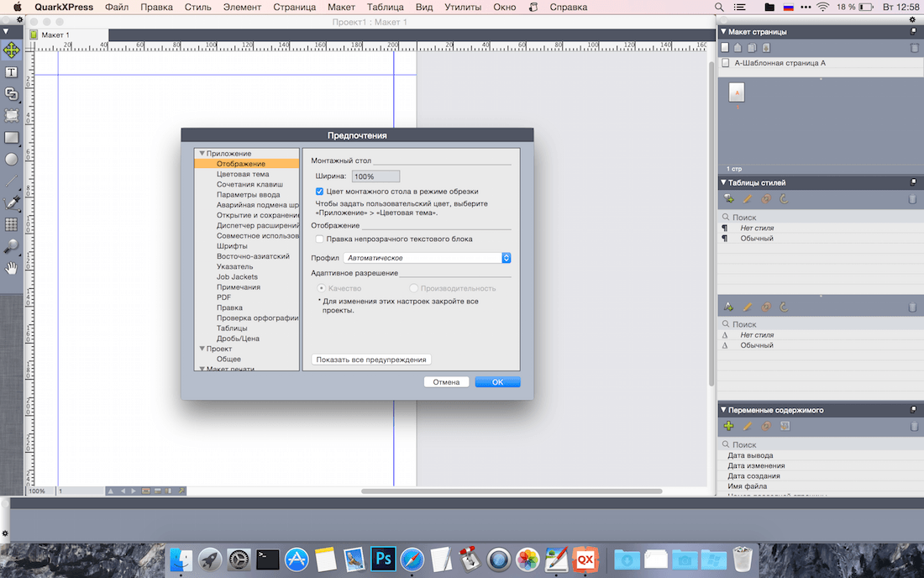
Task: Open the Файл menu
Action: click(117, 7)
